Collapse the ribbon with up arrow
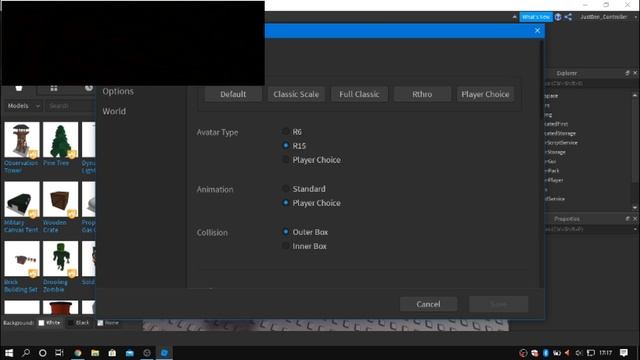Image resolution: width=640 pixels, height=360 pixels. 514,17
